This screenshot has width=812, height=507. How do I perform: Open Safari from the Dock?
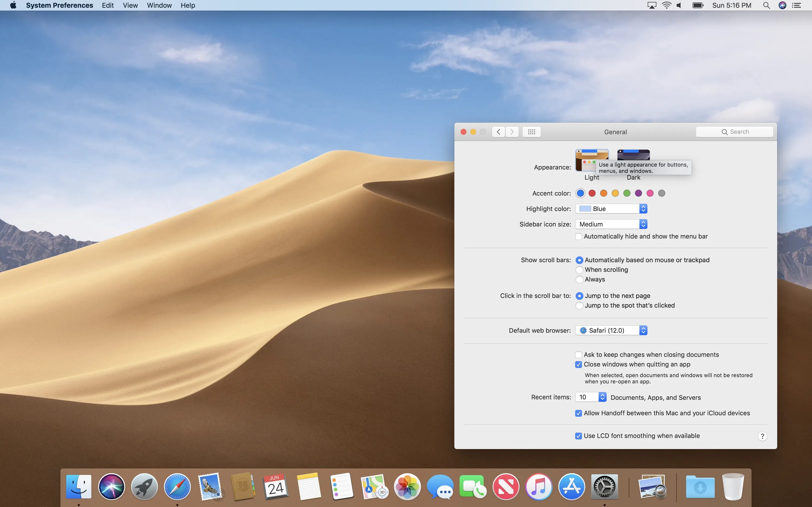point(177,486)
